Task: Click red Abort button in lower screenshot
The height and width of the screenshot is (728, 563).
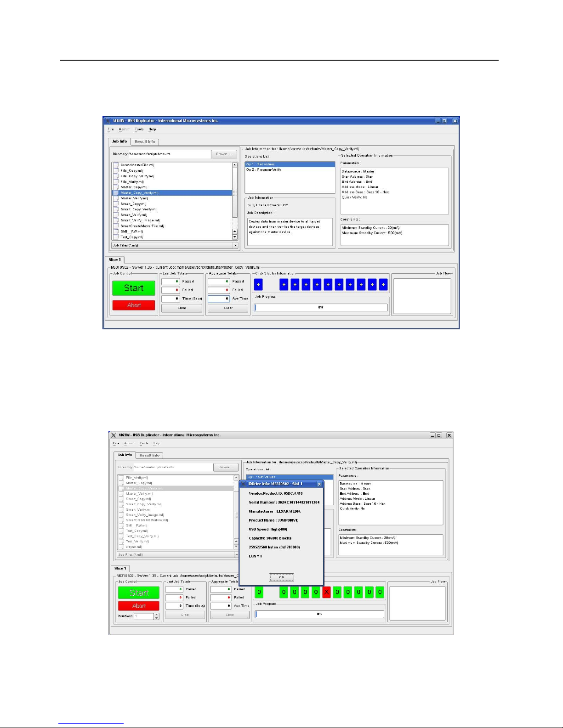Action: click(x=139, y=606)
